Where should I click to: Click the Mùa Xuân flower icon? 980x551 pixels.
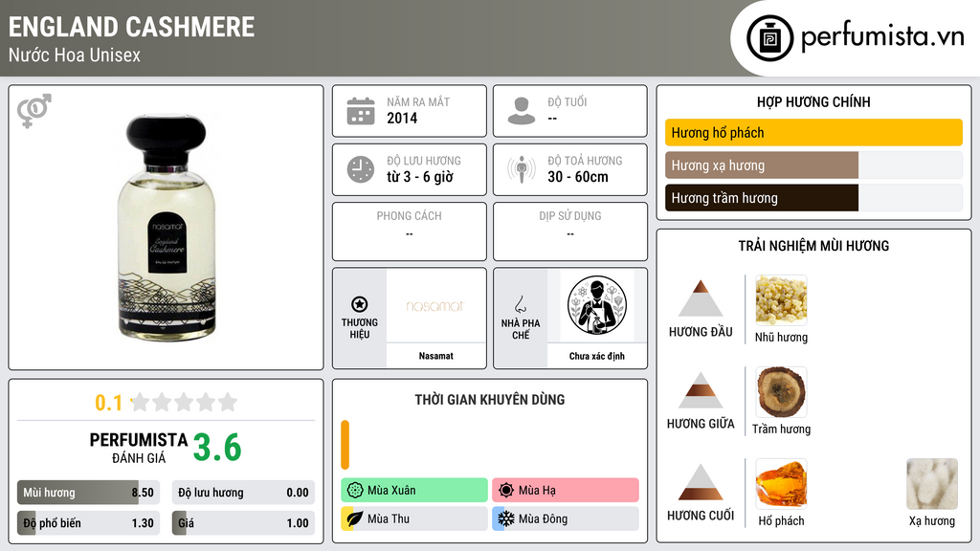coord(355,491)
